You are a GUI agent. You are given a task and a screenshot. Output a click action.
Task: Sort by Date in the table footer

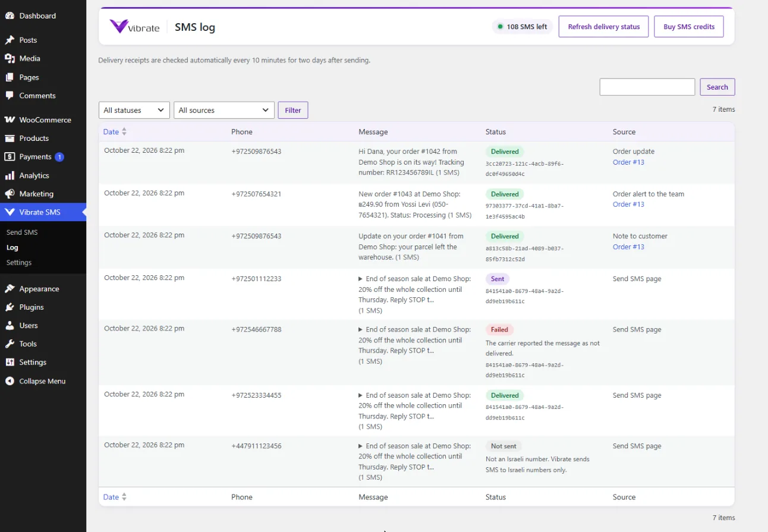tap(115, 498)
